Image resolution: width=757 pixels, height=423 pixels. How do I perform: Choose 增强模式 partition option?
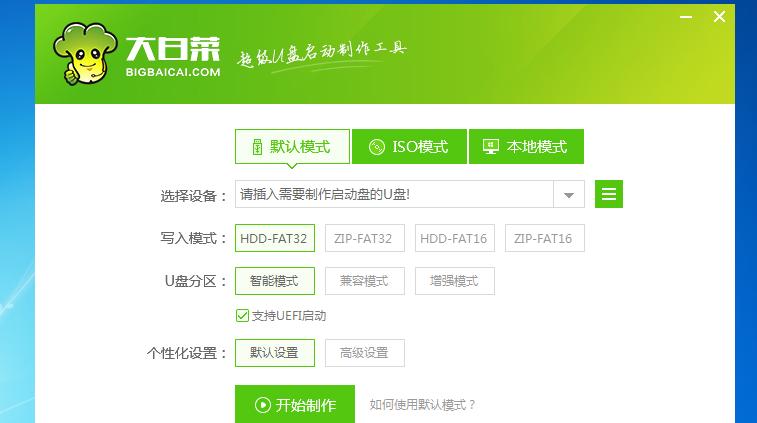[455, 281]
